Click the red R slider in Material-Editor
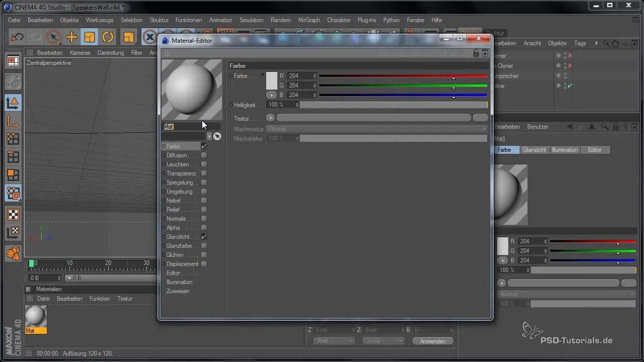The image size is (644, 362). coord(403,76)
